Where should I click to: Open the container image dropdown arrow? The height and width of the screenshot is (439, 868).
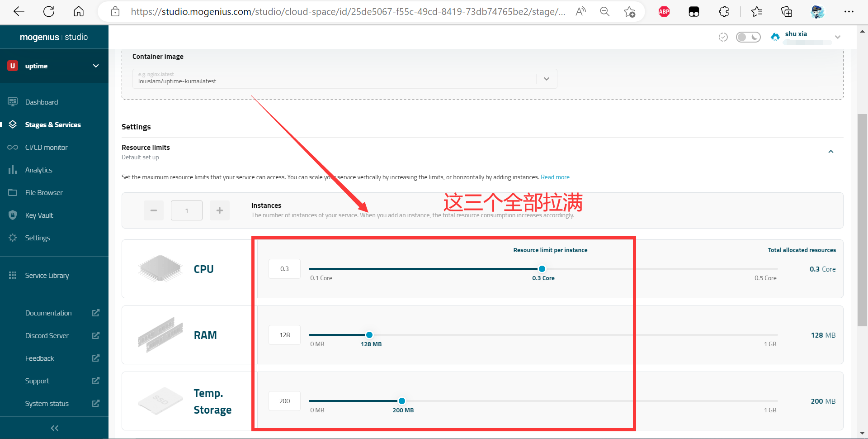point(547,79)
